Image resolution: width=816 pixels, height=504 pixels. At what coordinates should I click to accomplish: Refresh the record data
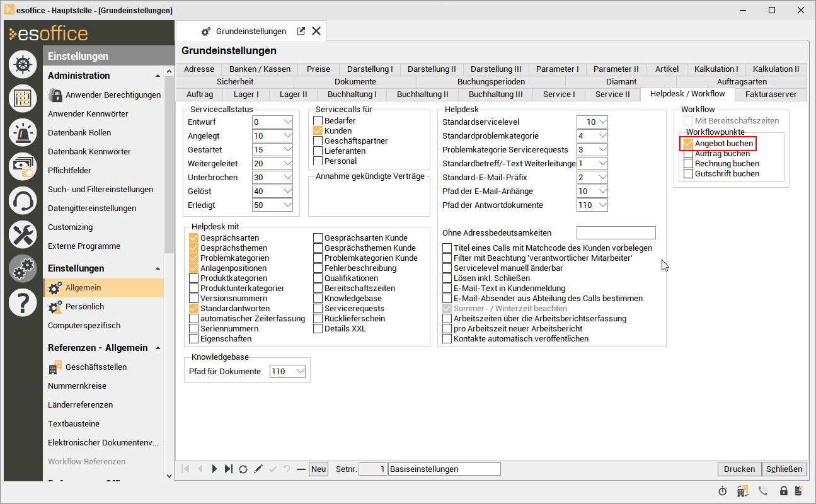(x=243, y=469)
